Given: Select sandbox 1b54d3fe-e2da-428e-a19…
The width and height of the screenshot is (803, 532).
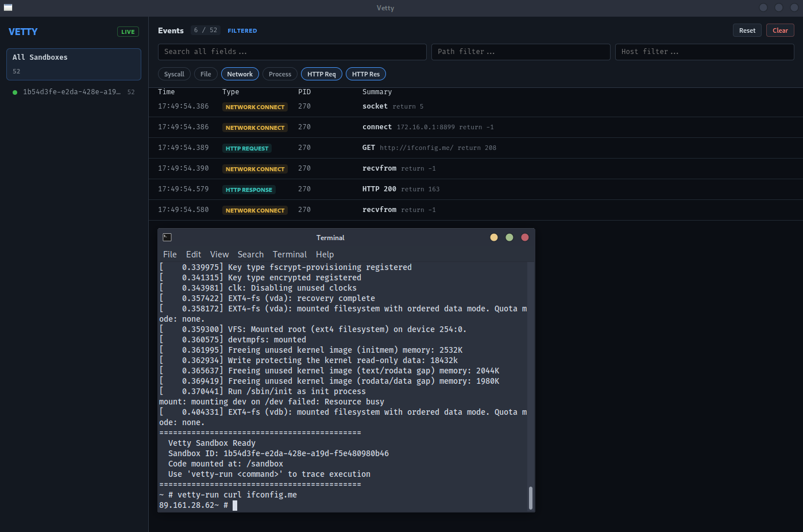Looking at the screenshot, I should pyautogui.click(x=74, y=92).
